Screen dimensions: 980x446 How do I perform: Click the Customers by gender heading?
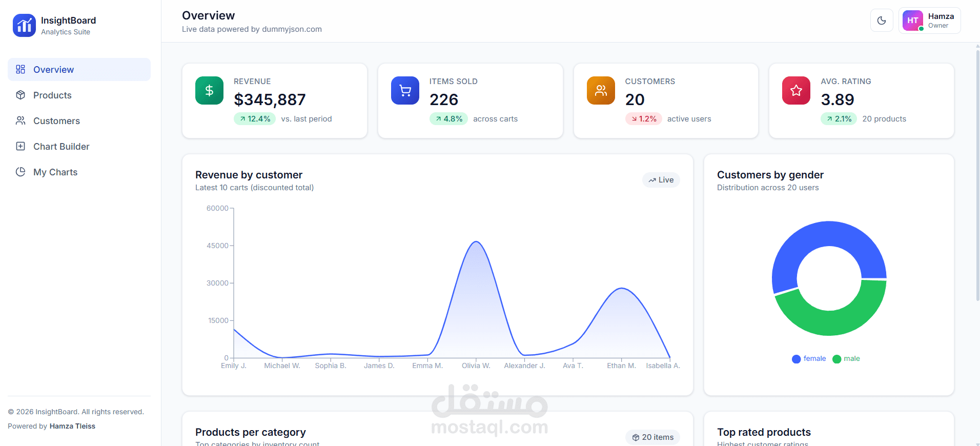(x=770, y=175)
